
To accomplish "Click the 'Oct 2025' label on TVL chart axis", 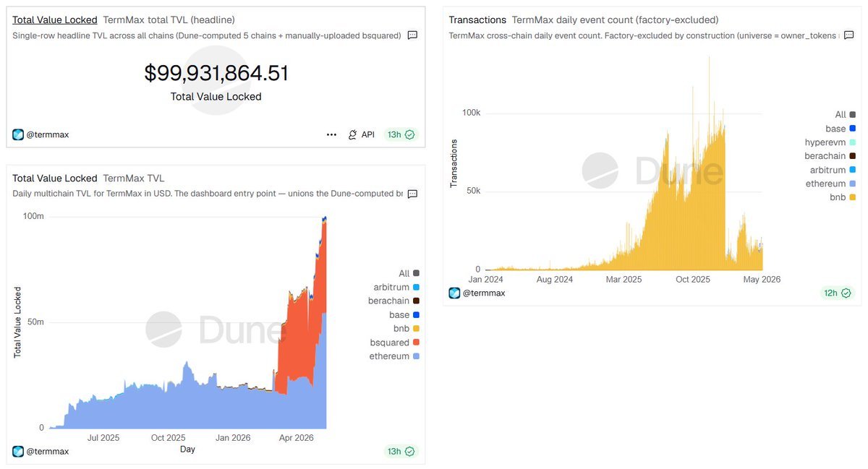I will pos(168,438).
